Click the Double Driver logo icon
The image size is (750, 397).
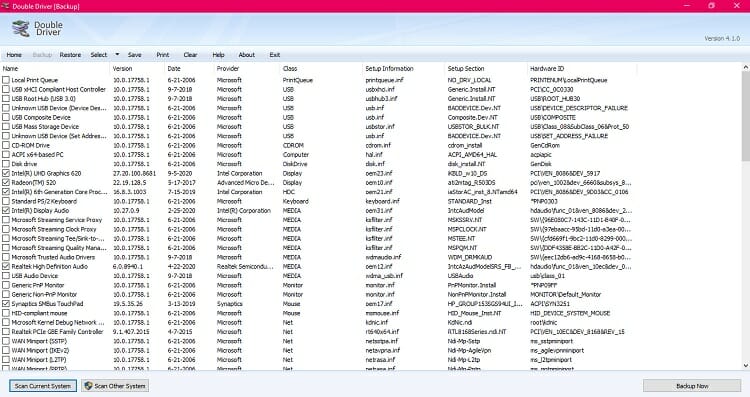tap(20, 29)
